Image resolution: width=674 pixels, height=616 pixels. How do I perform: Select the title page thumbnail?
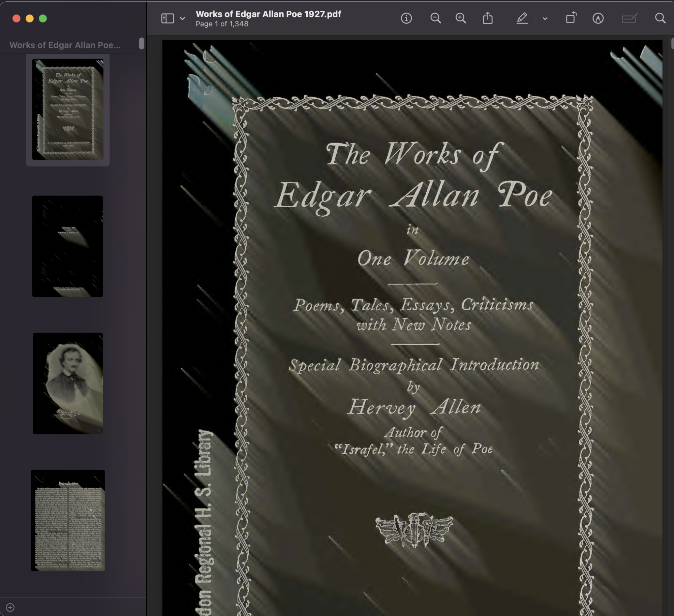point(68,109)
